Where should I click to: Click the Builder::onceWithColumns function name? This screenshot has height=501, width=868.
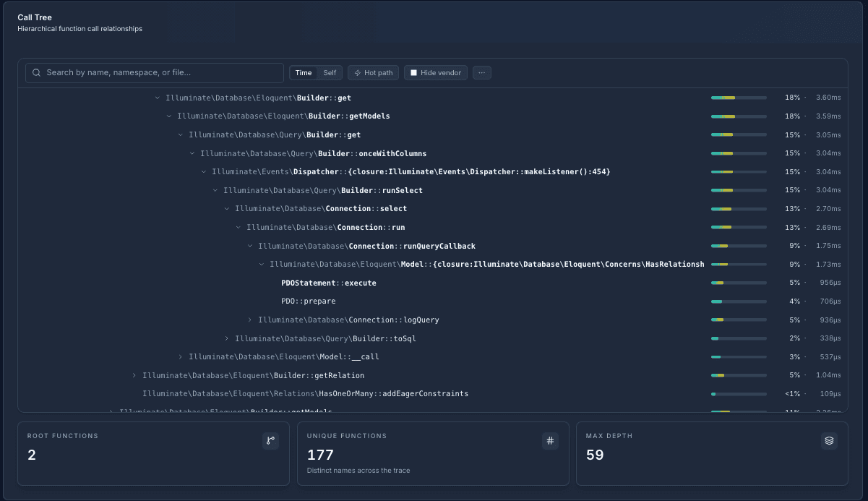click(x=313, y=153)
